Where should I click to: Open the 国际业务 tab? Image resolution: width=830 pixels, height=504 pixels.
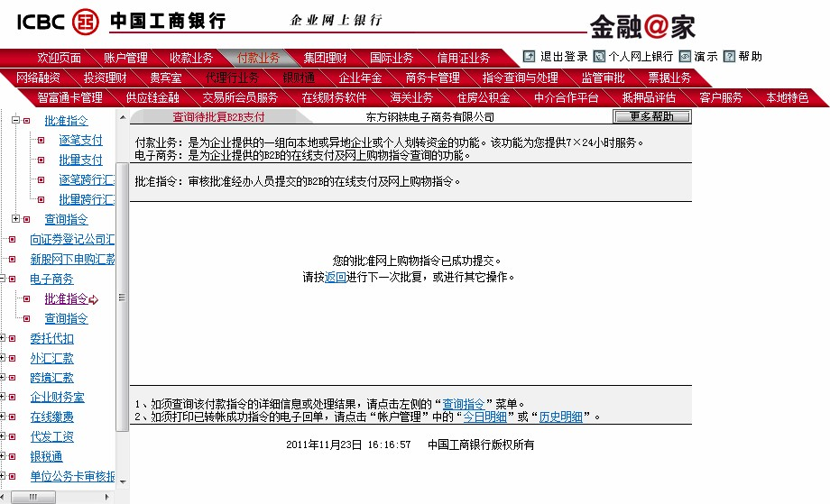coord(392,58)
